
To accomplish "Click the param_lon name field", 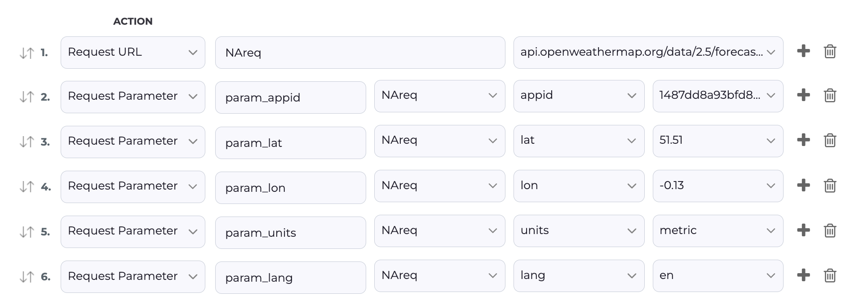I will (290, 188).
